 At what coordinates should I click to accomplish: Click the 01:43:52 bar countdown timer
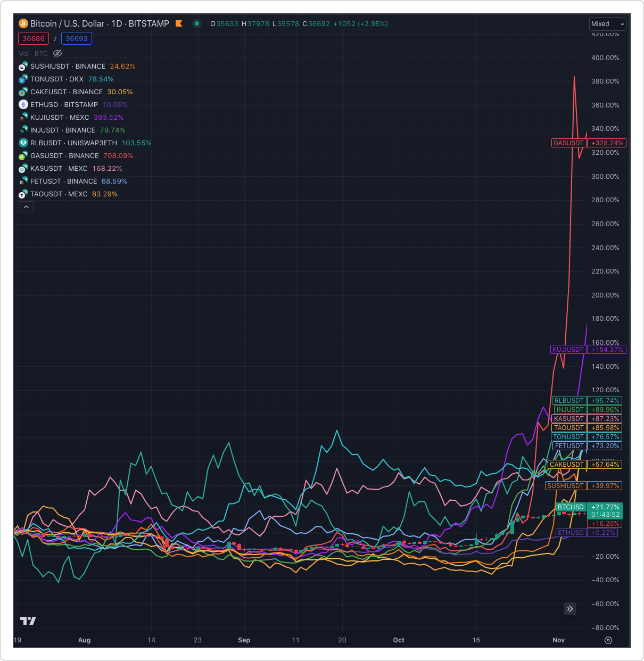point(606,515)
